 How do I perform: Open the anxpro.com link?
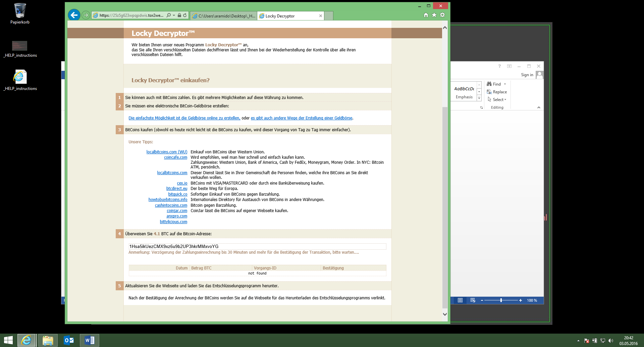[177, 216]
